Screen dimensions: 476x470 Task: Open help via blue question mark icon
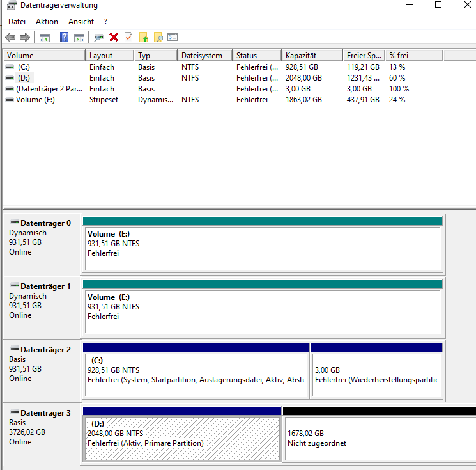(64, 37)
